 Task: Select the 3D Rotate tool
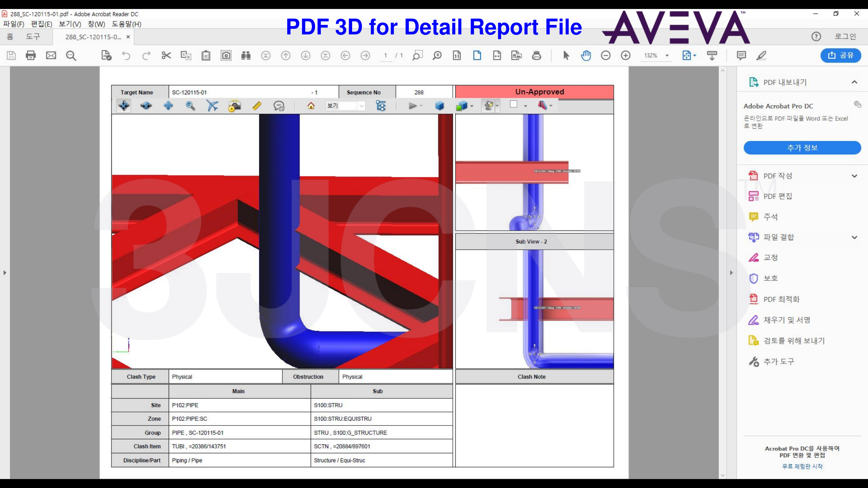[124, 106]
